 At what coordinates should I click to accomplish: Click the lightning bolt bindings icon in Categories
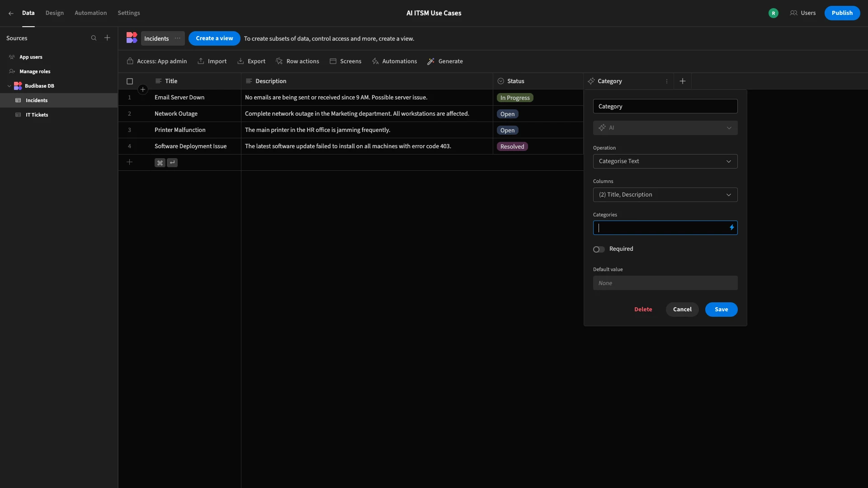tap(731, 228)
